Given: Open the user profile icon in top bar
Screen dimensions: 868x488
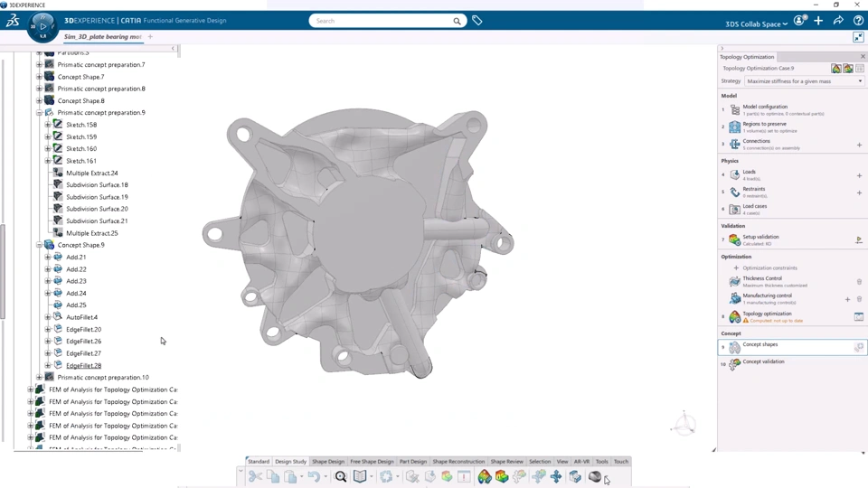Looking at the screenshot, I should [799, 21].
